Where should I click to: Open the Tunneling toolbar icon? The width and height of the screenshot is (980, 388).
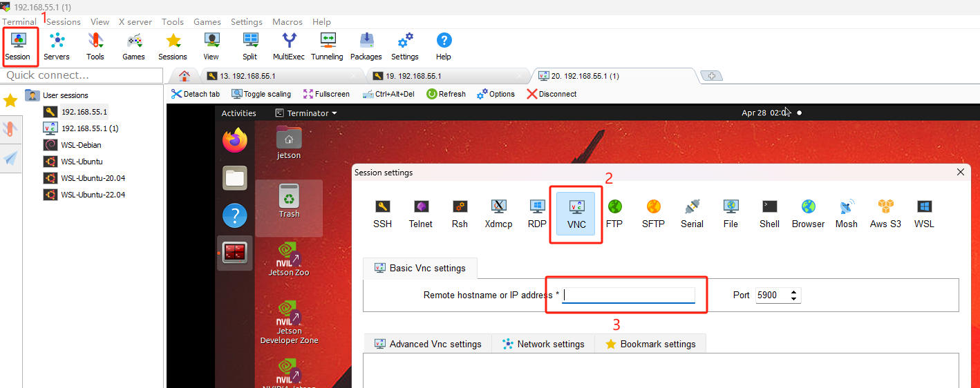click(327, 46)
